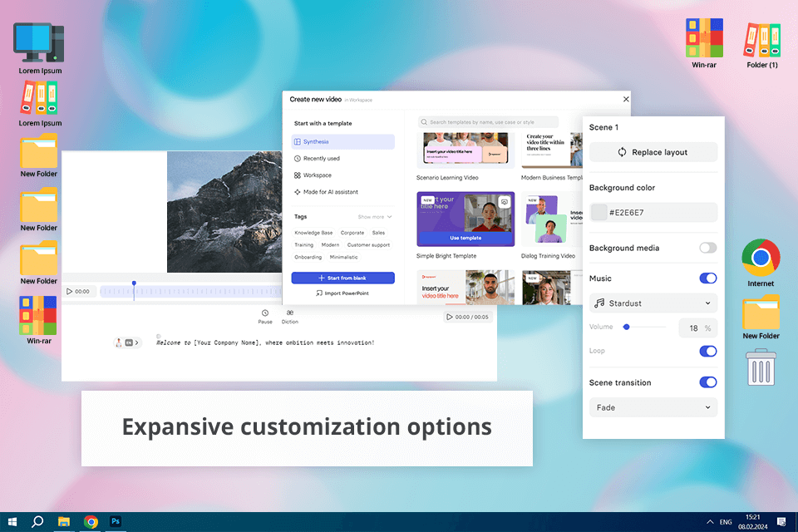The image size is (798, 532).
Task: Click the music note icon beside Stardust
Action: [599, 303]
